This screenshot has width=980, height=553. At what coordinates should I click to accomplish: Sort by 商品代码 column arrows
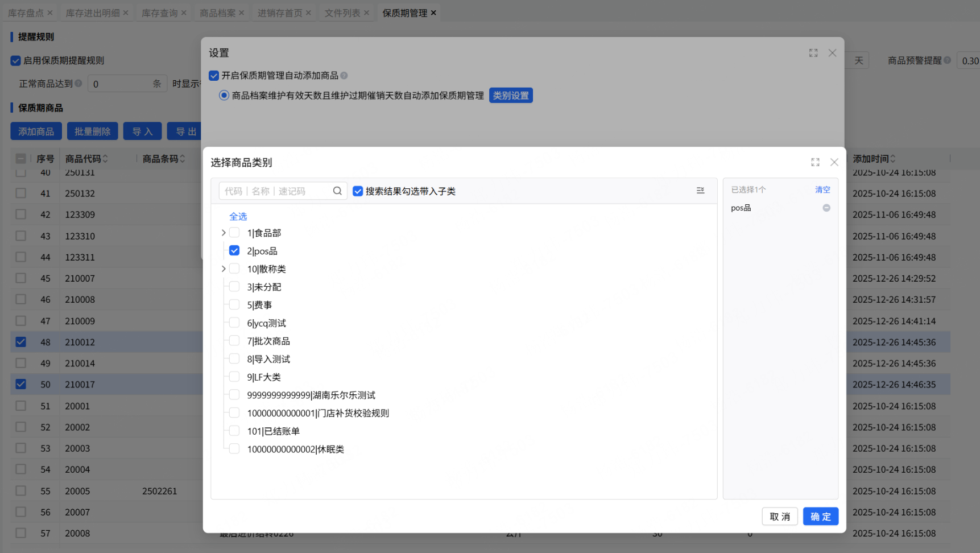(x=105, y=159)
